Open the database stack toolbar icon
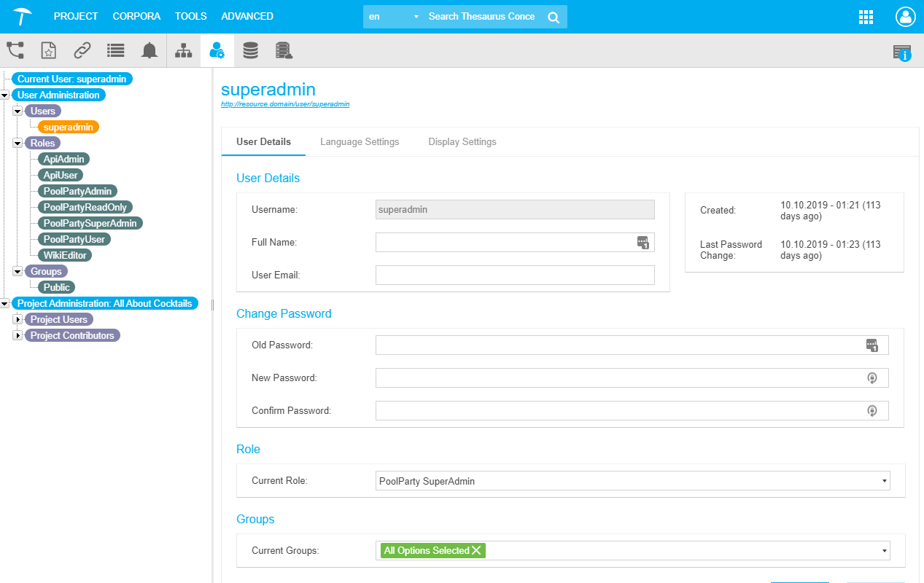This screenshot has height=583, width=924. coord(250,50)
